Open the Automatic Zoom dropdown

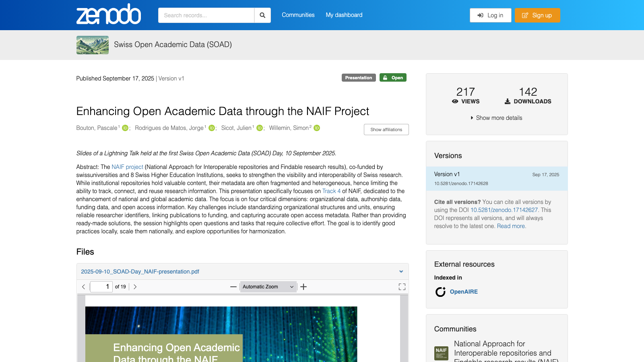click(268, 287)
